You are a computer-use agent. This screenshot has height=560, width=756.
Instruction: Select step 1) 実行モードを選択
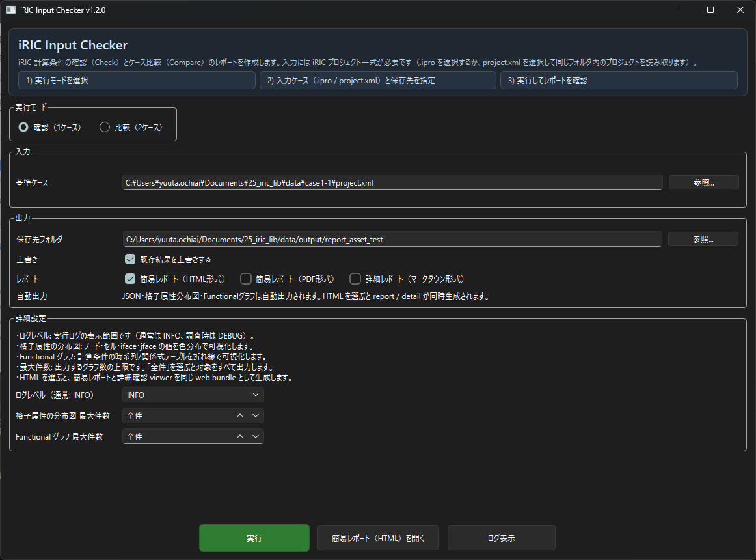(x=137, y=81)
